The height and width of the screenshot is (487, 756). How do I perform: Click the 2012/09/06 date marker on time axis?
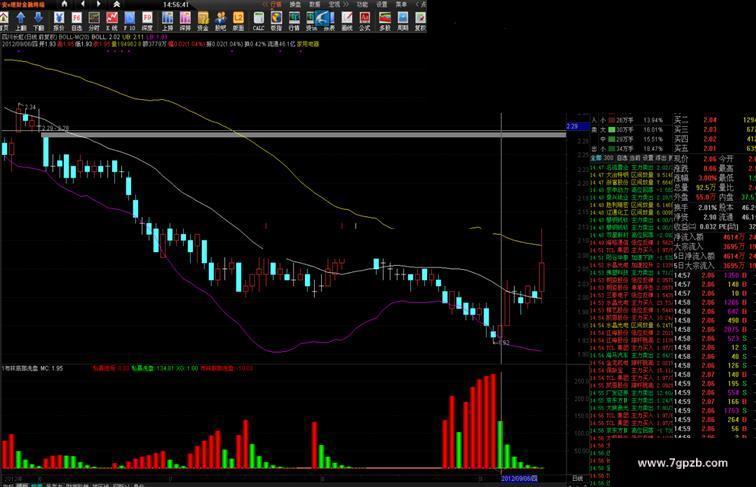(519, 478)
